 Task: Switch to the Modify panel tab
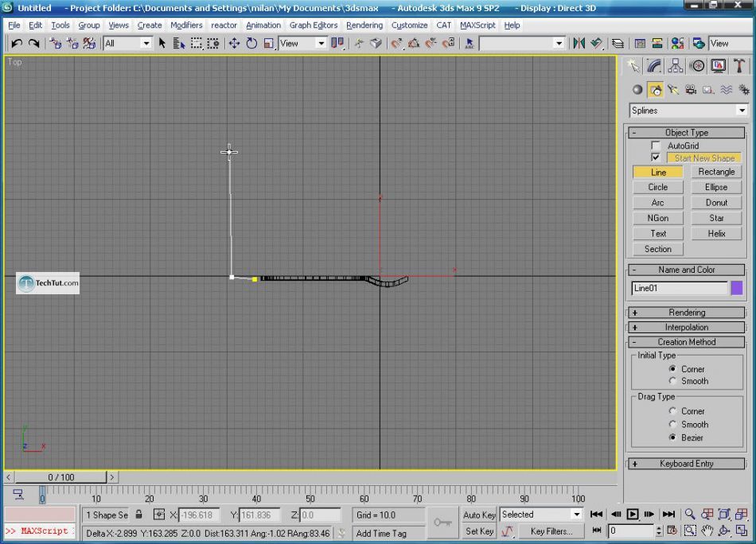tap(654, 66)
